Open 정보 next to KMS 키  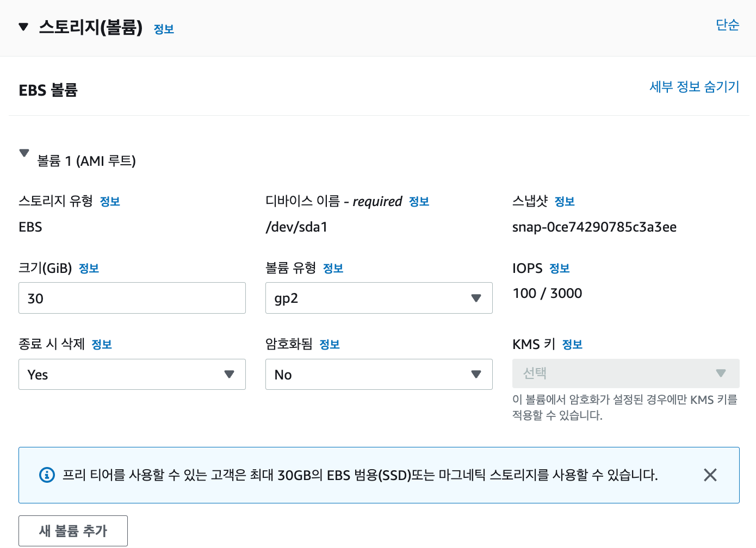[572, 344]
